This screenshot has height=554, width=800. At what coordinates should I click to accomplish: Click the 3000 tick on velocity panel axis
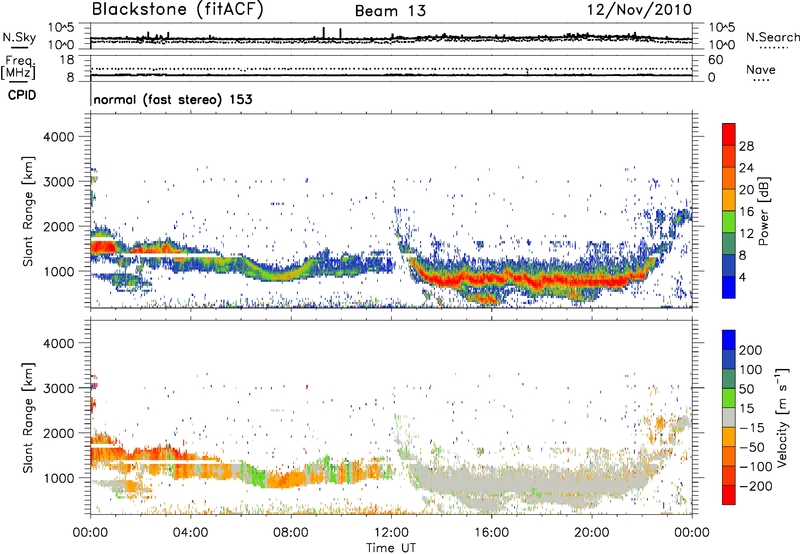(x=58, y=388)
